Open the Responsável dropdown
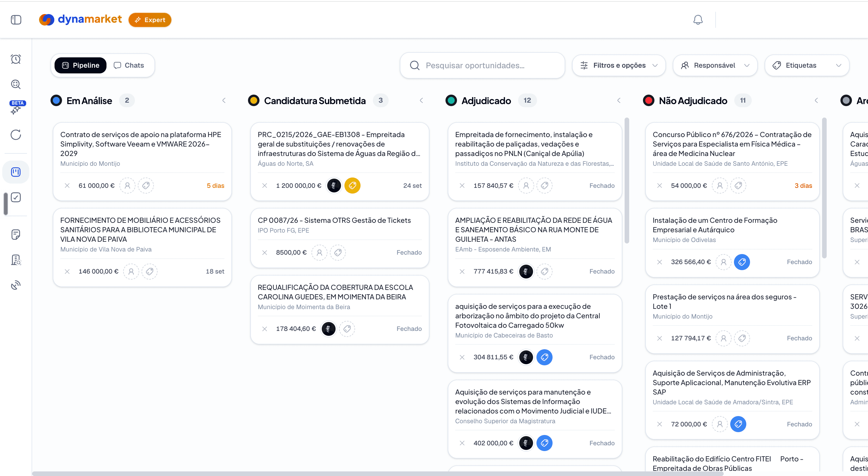 coord(715,65)
